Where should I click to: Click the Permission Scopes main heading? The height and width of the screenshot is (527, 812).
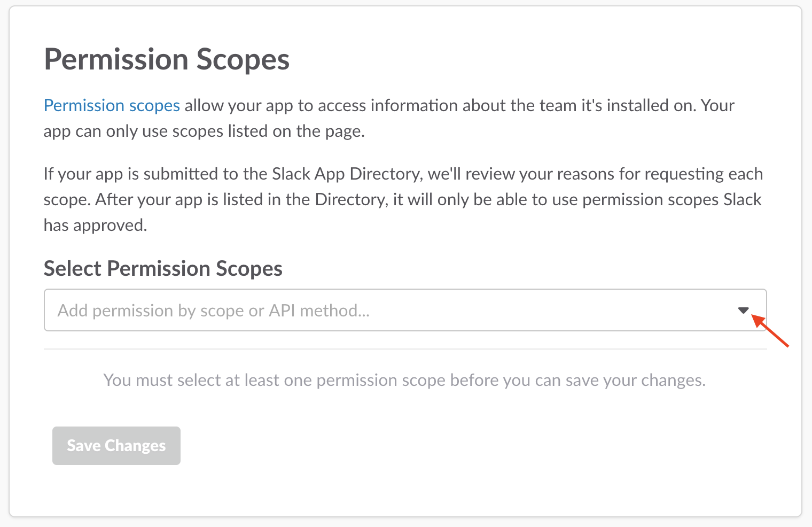(x=167, y=59)
